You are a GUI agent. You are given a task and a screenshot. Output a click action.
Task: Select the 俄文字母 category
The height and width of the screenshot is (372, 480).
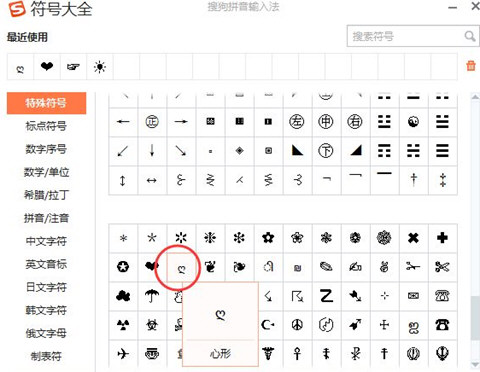coord(46,333)
